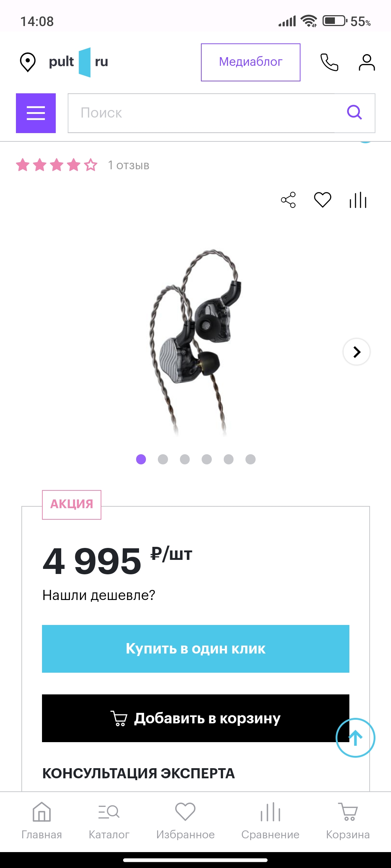This screenshot has height=868, width=391.
Task: Tap the location pin icon
Action: pos(28,62)
